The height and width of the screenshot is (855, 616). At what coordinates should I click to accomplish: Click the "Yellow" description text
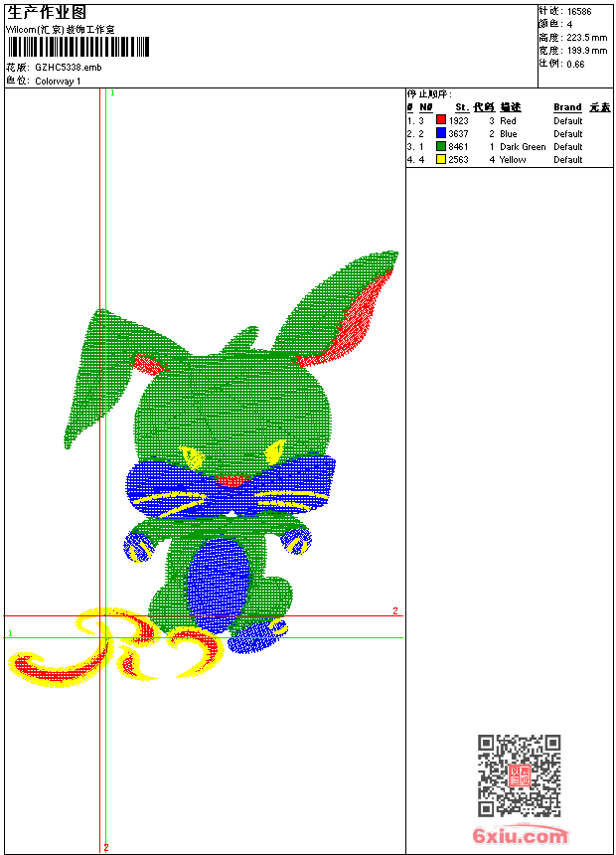tap(513, 160)
